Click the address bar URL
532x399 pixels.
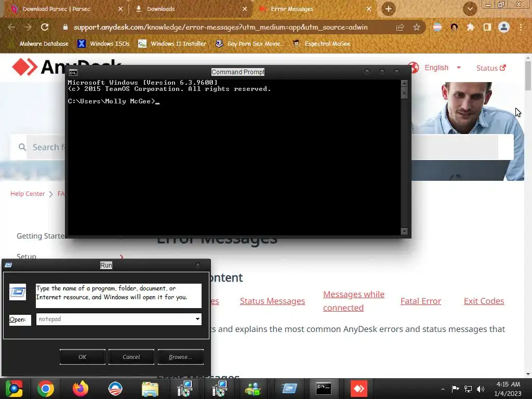220,27
